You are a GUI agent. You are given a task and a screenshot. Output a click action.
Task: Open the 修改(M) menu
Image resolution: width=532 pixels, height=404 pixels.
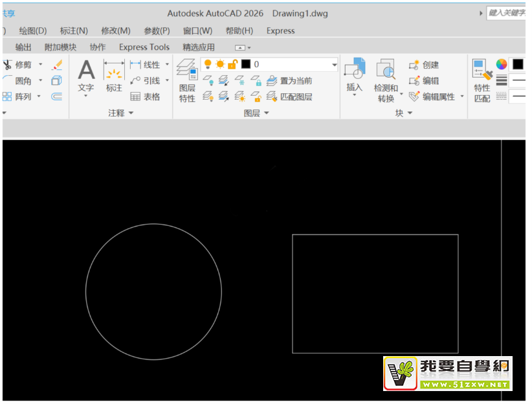point(116,30)
